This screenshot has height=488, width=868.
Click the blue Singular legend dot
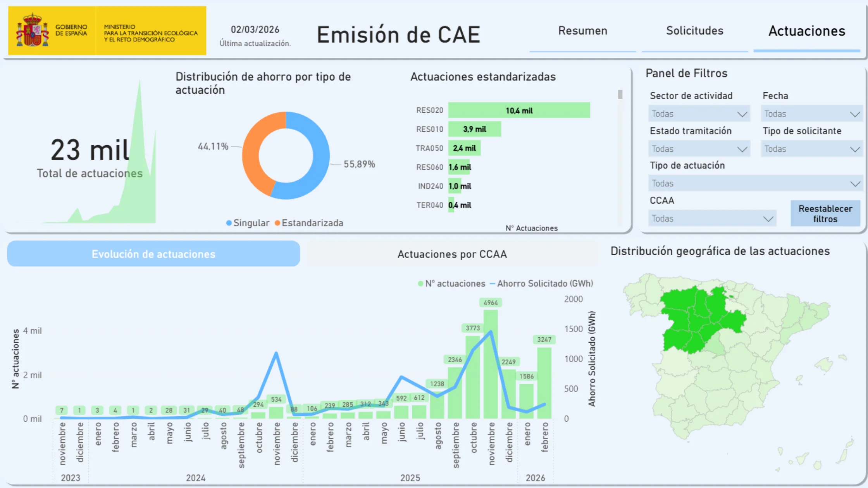pos(229,223)
